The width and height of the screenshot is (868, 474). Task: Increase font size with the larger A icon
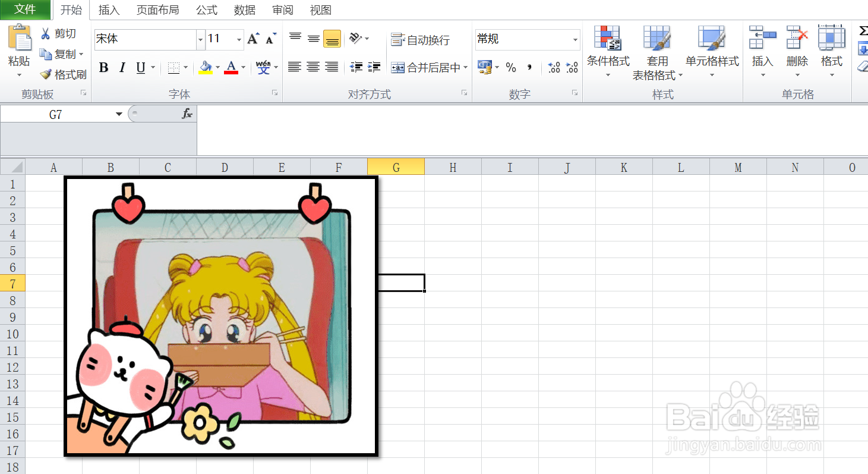click(253, 39)
